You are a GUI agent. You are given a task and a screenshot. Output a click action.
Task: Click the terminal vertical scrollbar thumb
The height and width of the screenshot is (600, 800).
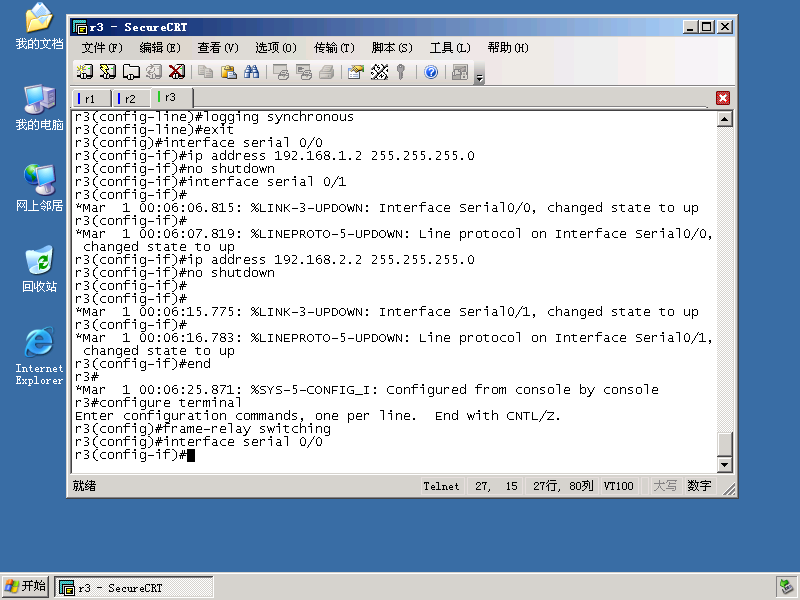(x=724, y=444)
